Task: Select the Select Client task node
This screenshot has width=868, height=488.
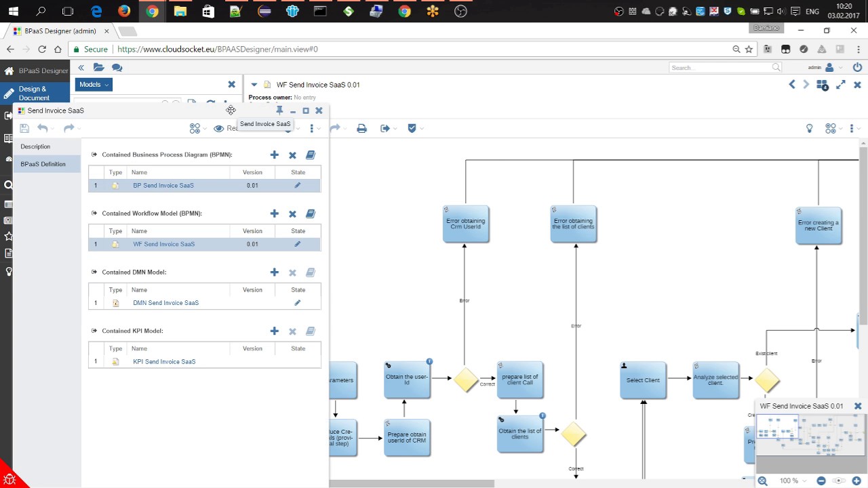Action: [x=643, y=380]
